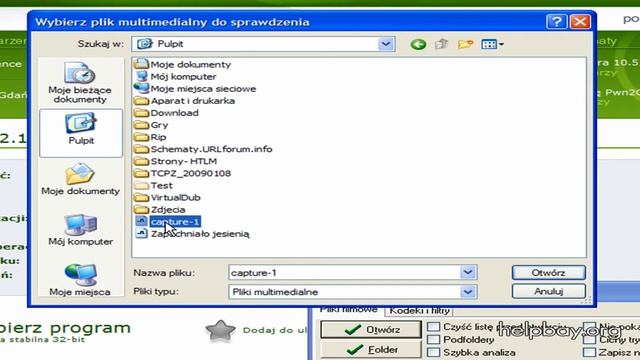Select the Aparat i drukarka folder icon
Image resolution: width=640 pixels, height=360 pixels.
(141, 100)
